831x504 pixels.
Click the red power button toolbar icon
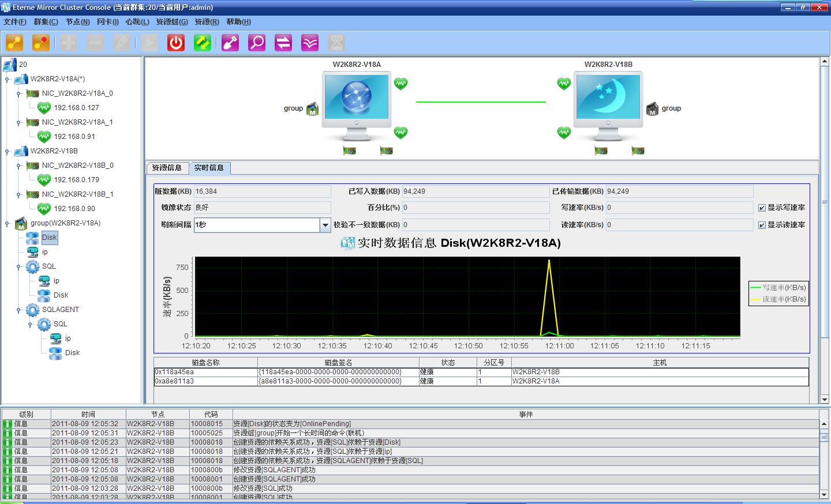tap(176, 43)
